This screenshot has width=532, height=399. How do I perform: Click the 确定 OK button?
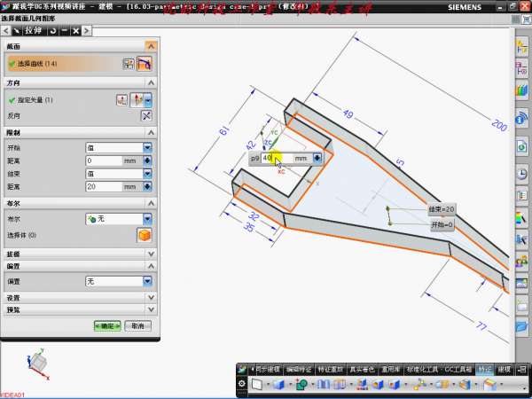107,326
